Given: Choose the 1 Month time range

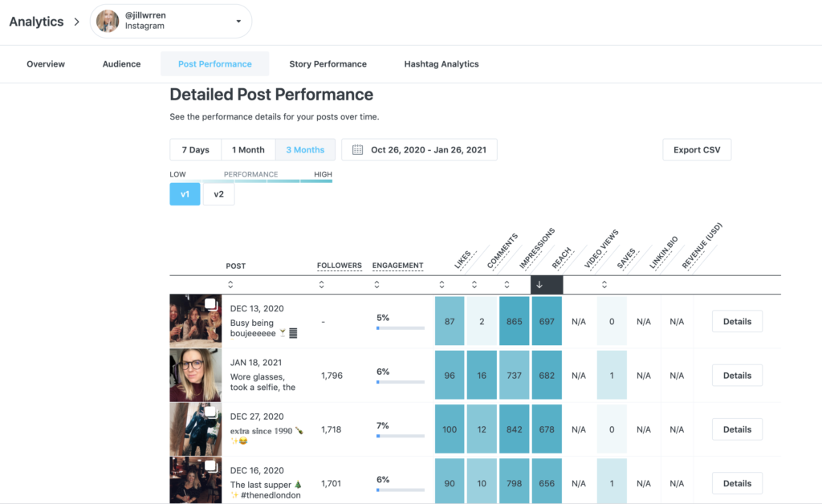Looking at the screenshot, I should click(248, 150).
